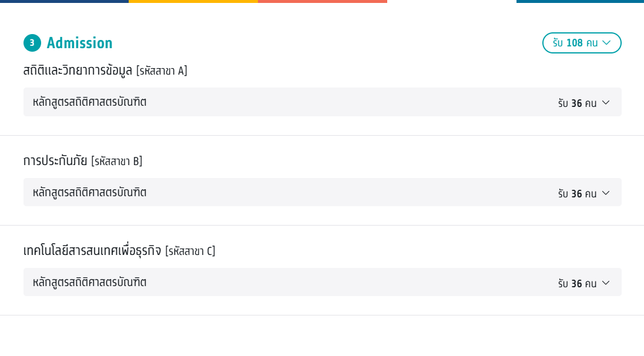Select the teal top bar segment
The height and width of the screenshot is (356, 644).
pos(580,1)
